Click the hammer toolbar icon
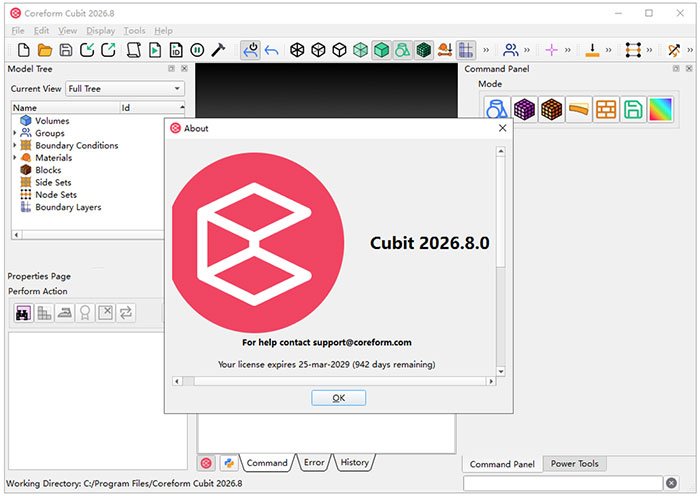The height and width of the screenshot is (496, 700). [218, 50]
